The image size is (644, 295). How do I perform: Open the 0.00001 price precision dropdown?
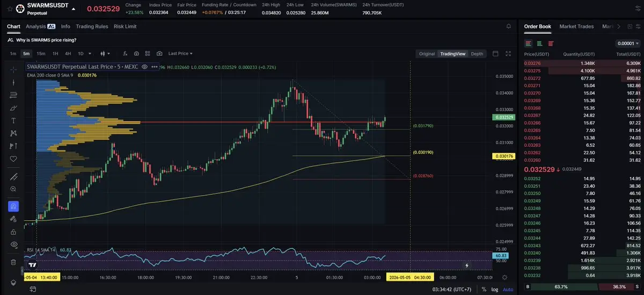628,44
